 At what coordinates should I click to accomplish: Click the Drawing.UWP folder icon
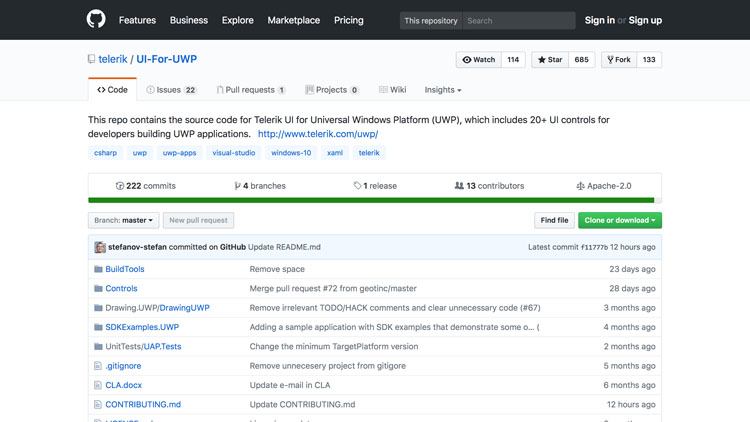[99, 308]
